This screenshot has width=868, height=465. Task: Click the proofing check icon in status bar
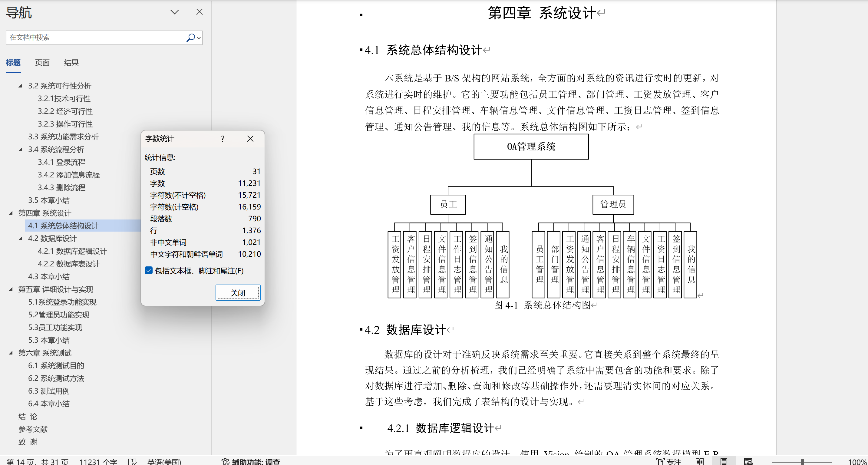132,461
